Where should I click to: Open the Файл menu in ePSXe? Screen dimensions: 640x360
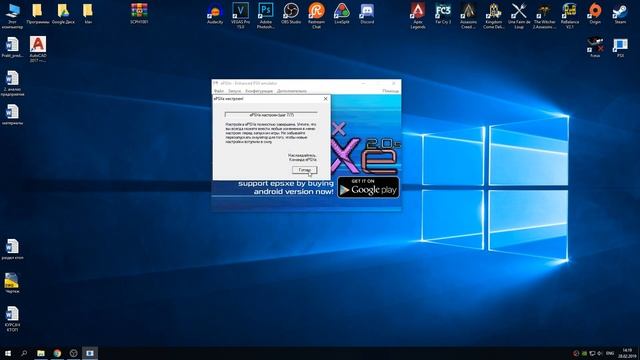coord(219,91)
